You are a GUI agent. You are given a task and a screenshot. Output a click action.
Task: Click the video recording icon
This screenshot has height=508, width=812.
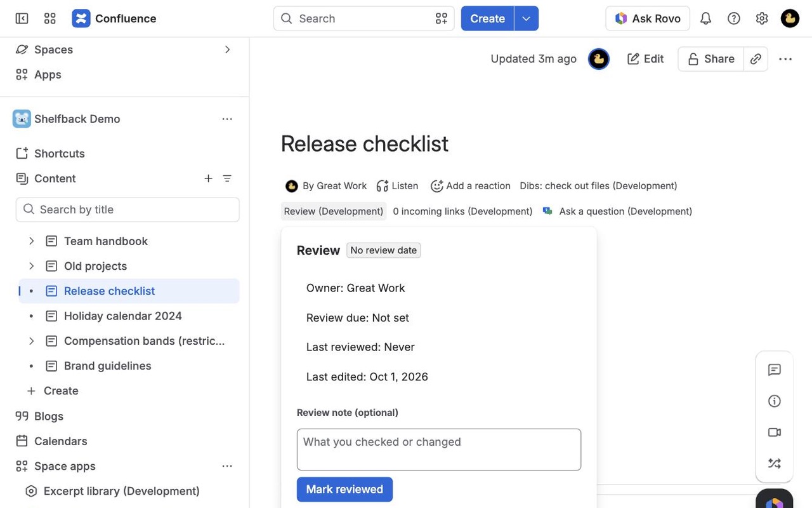pyautogui.click(x=774, y=432)
